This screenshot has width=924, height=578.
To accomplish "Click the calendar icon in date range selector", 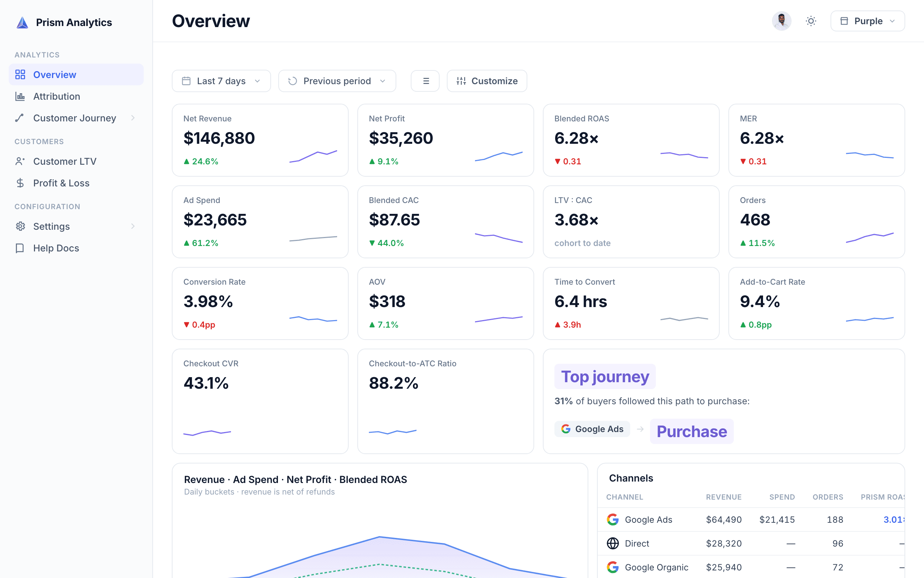I will point(186,81).
